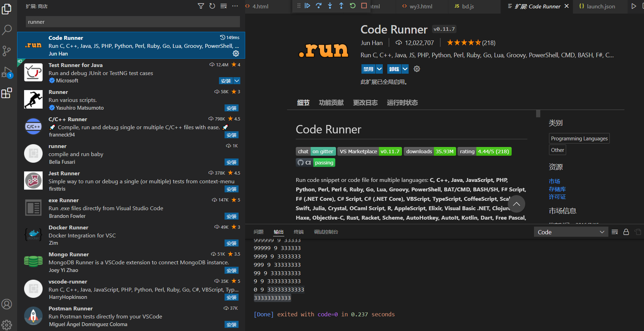Viewport: 644px width, 331px height.
Task: Select the 细节 details tab
Action: coord(303,103)
